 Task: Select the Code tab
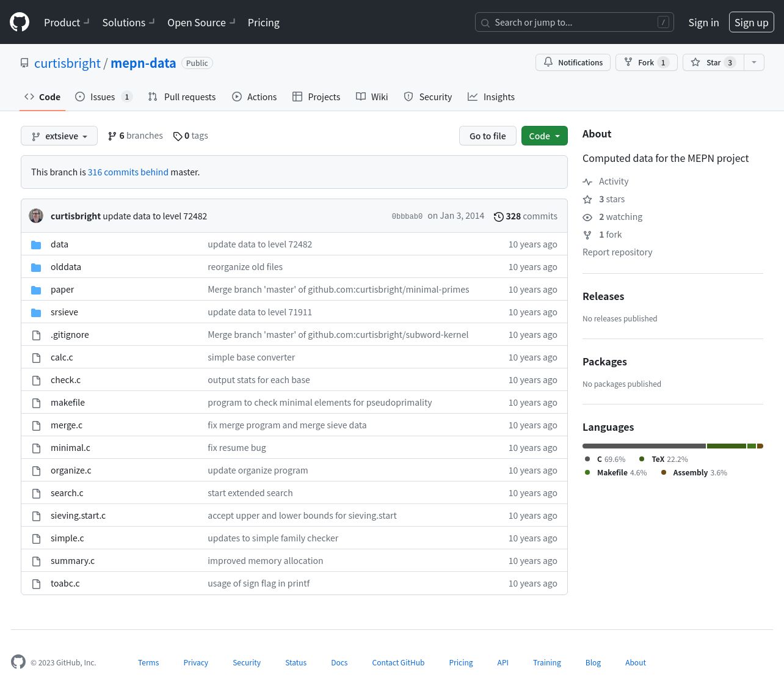42,97
